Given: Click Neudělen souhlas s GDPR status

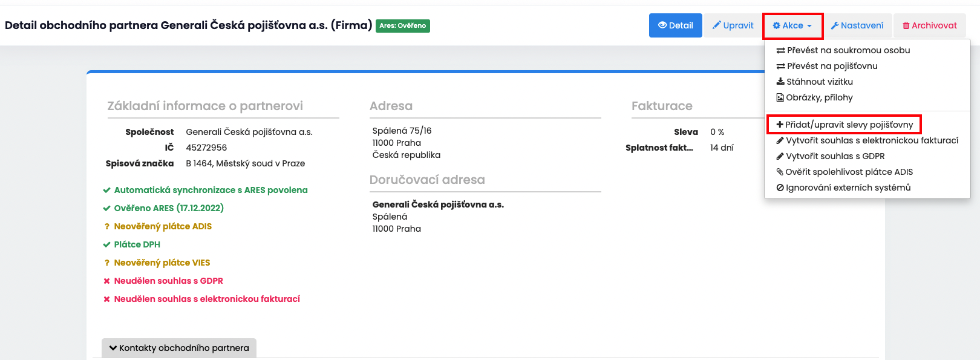Looking at the screenshot, I should pos(169,281).
